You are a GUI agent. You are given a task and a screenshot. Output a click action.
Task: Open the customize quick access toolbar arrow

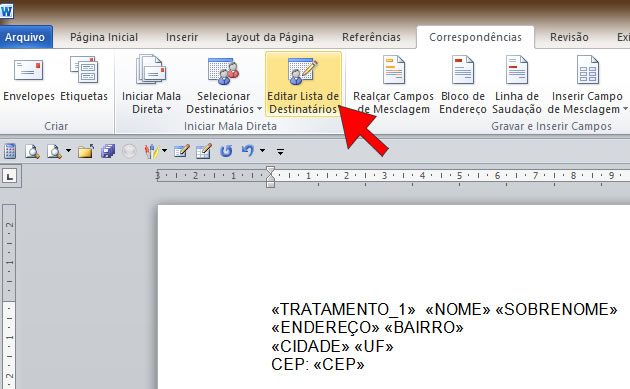coord(280,152)
